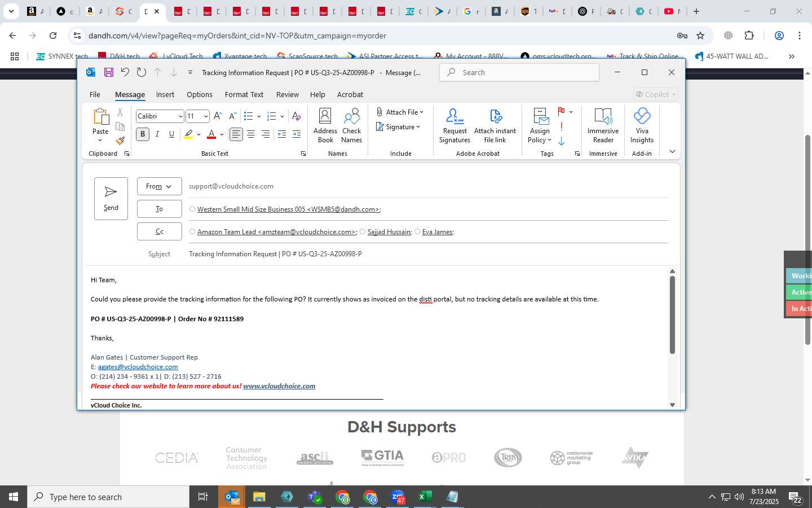The image size is (812, 508).
Task: Toggle Italic formatting
Action: pos(157,134)
